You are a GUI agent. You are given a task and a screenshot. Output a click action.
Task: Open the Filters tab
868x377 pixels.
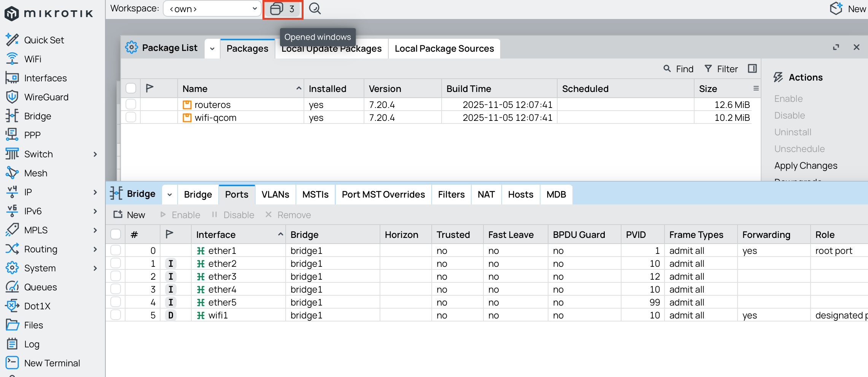[451, 194]
